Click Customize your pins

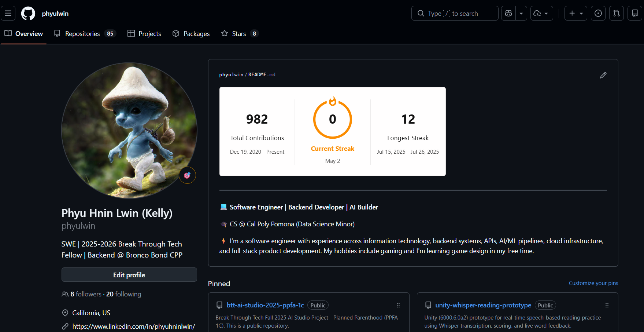593,283
